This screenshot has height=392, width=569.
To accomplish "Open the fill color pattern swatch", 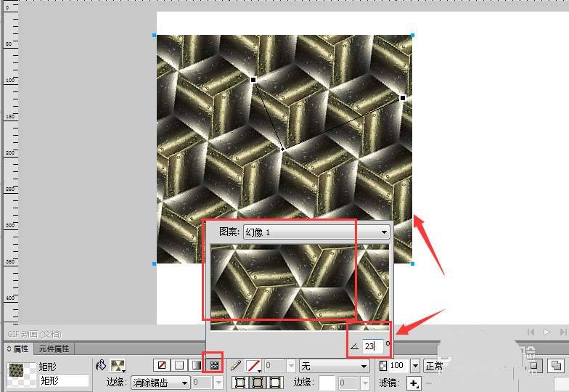I will coord(117,365).
